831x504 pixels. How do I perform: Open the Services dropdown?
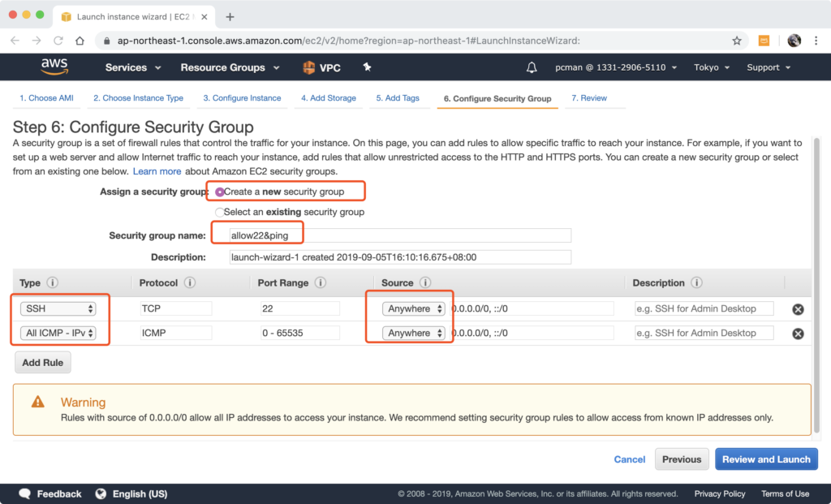[x=132, y=67]
